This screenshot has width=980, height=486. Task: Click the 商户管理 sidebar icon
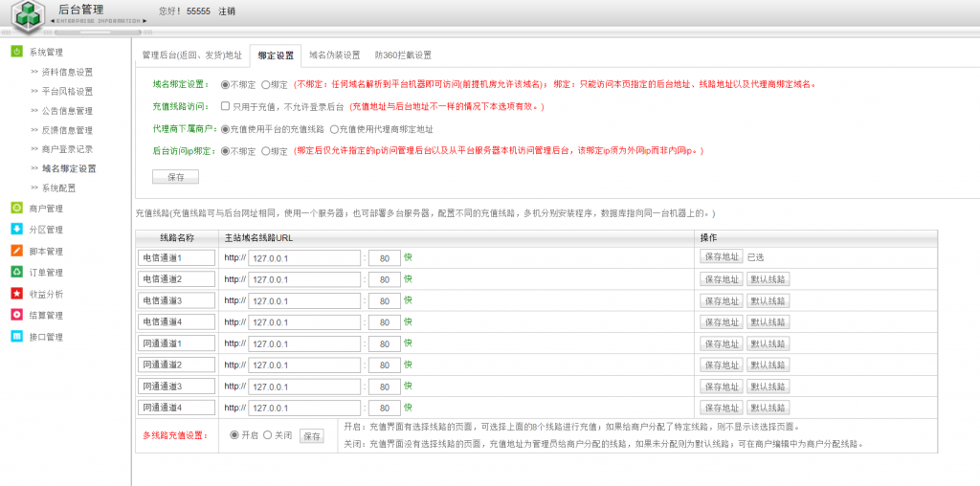click(x=16, y=208)
